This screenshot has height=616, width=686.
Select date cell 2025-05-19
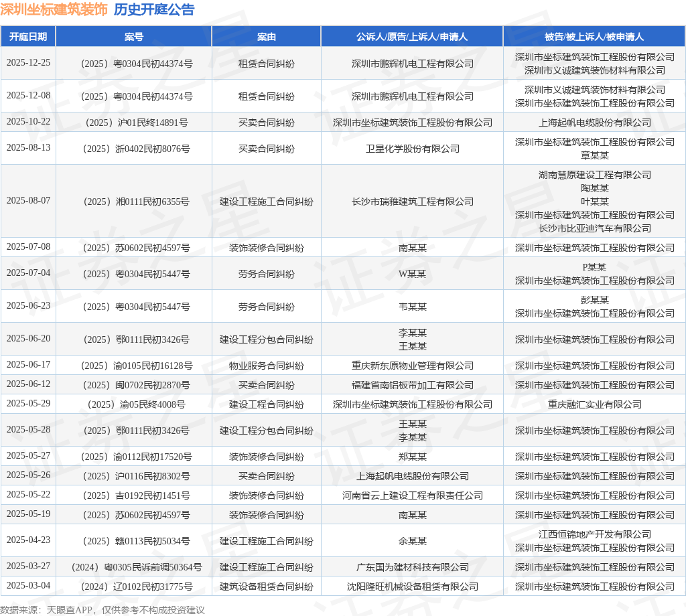pyautogui.click(x=28, y=514)
